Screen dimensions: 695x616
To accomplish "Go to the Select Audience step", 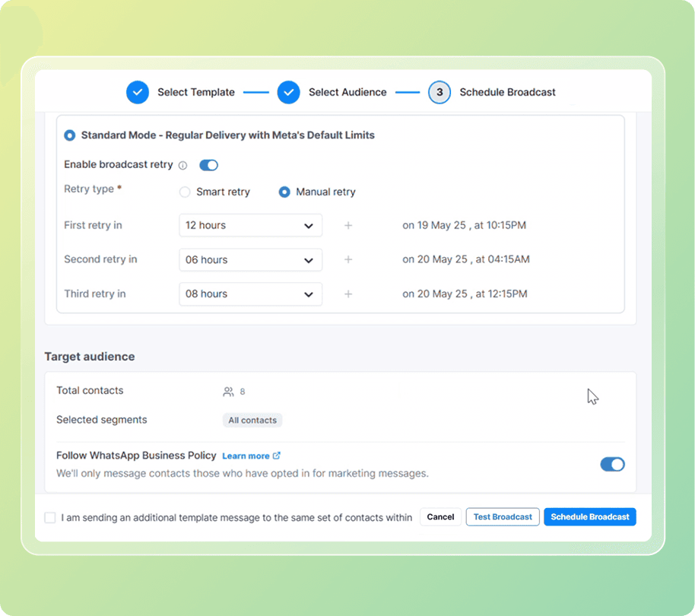I will (x=347, y=92).
